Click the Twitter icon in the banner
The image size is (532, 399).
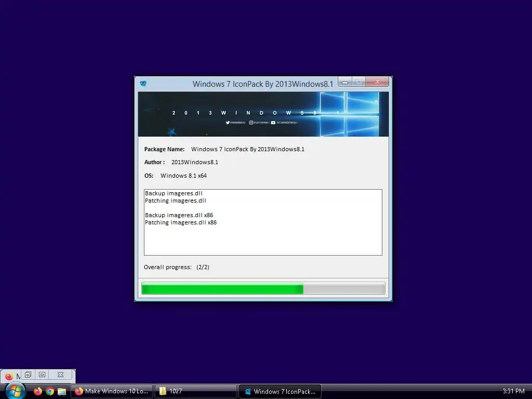(228, 123)
